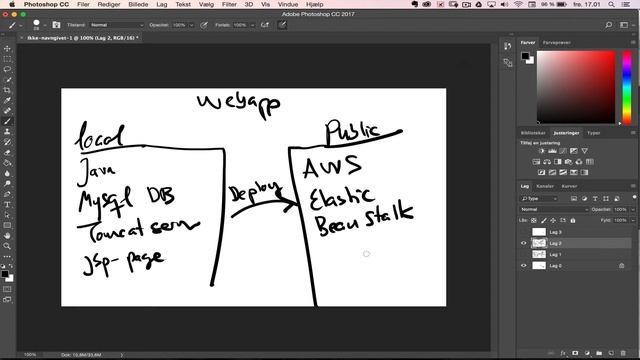640x360 pixels.
Task: Switch to Biblioteker tab
Action: point(533,133)
